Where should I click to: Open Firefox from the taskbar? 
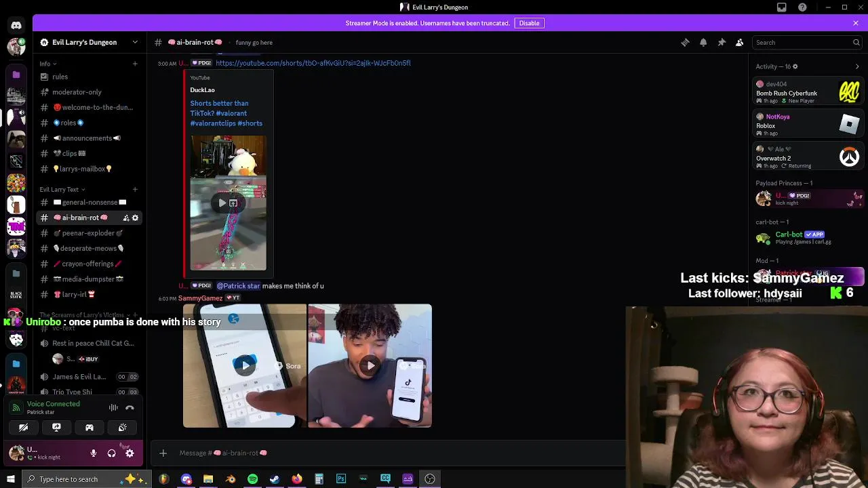point(297,479)
